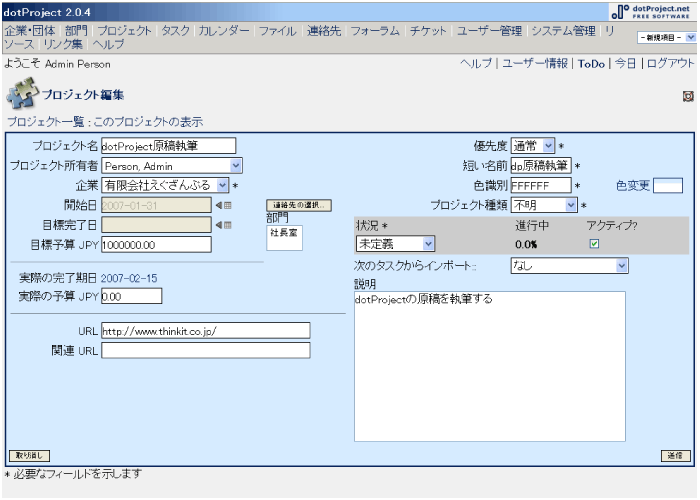Open the 新規項目 dropdown at top right
Screen dimensions: 700x500
[x=667, y=38]
